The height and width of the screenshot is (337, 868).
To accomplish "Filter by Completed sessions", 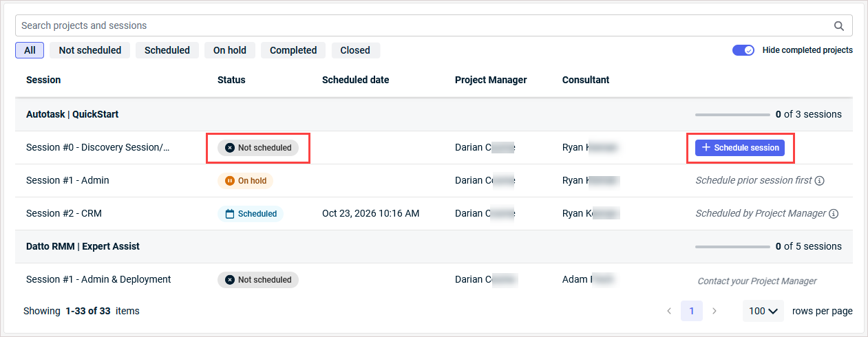I will (293, 50).
